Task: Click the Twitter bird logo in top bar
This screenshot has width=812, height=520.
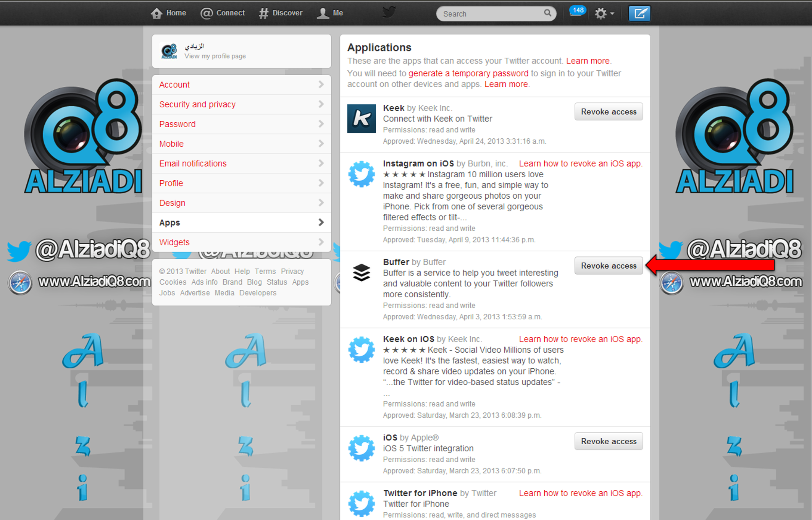Action: point(389,12)
